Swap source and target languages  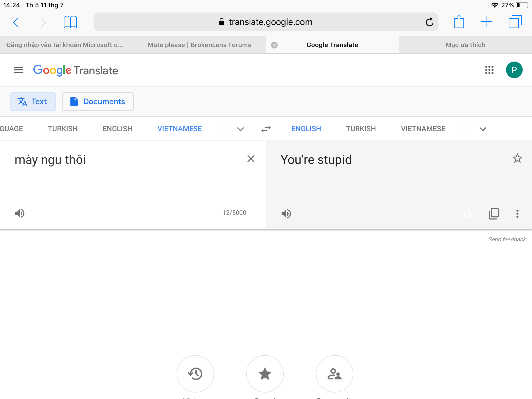[266, 129]
